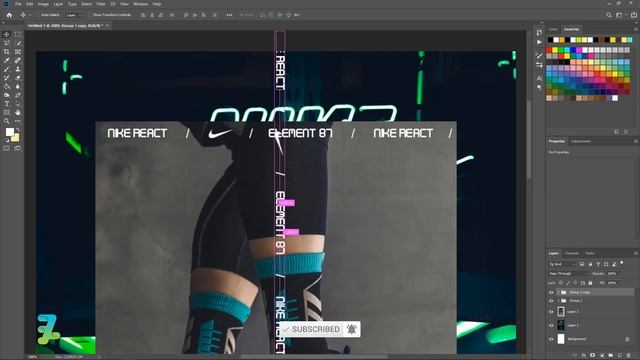Hide Layer 2 with its eye icon
640x360 pixels.
551,312
